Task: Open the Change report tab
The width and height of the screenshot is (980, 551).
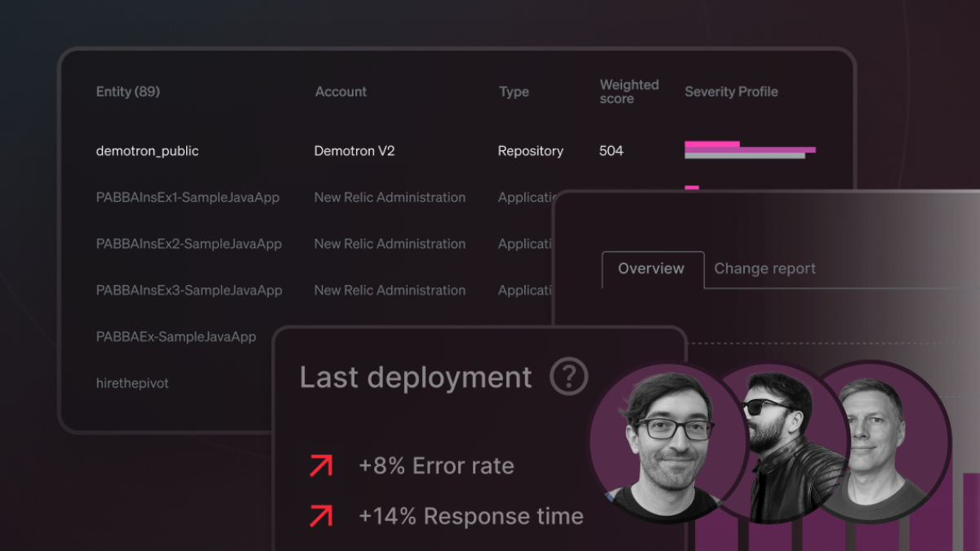Action: pos(764,269)
